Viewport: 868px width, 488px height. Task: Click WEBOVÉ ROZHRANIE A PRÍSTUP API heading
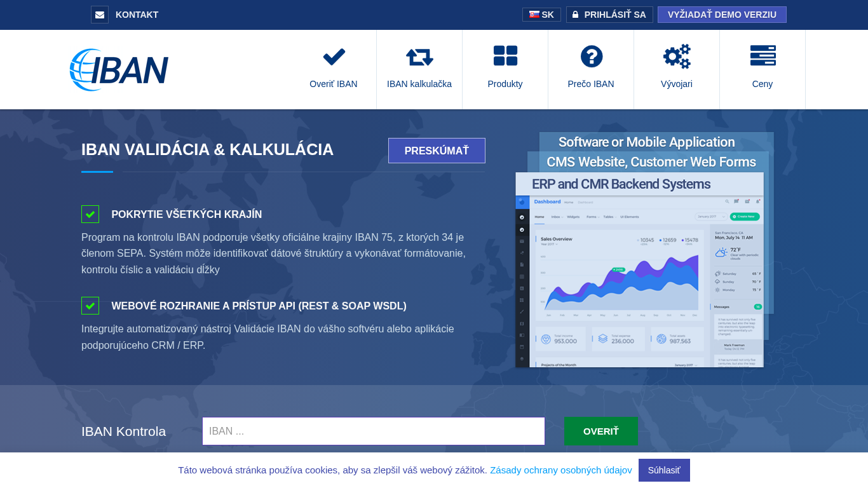click(x=259, y=306)
